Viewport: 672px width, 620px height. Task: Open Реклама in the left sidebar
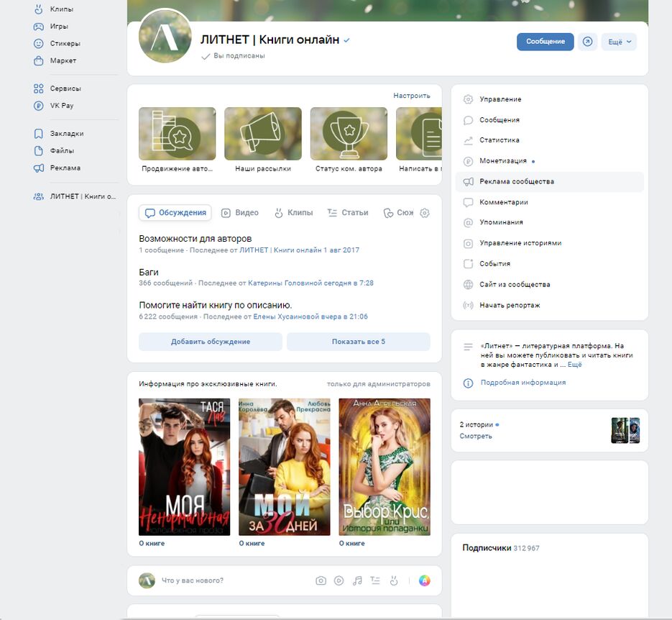point(57,168)
